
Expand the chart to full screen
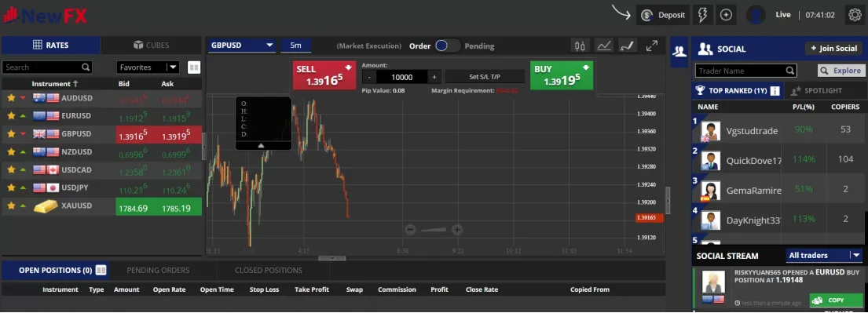tap(652, 45)
